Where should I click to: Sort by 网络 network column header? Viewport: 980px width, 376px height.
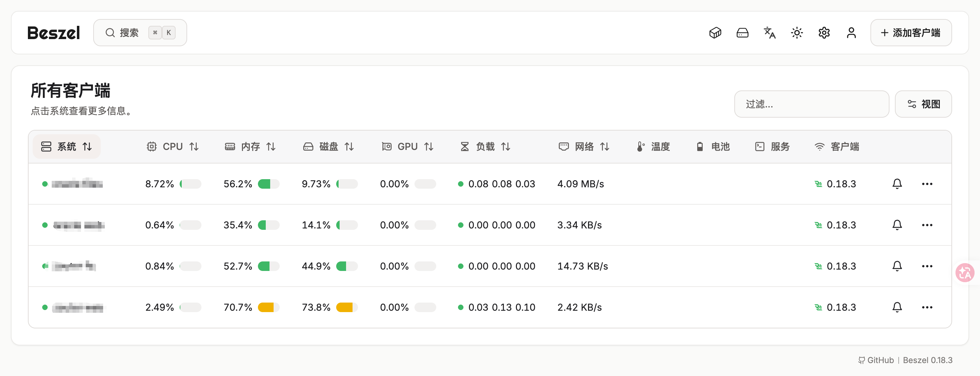(584, 147)
